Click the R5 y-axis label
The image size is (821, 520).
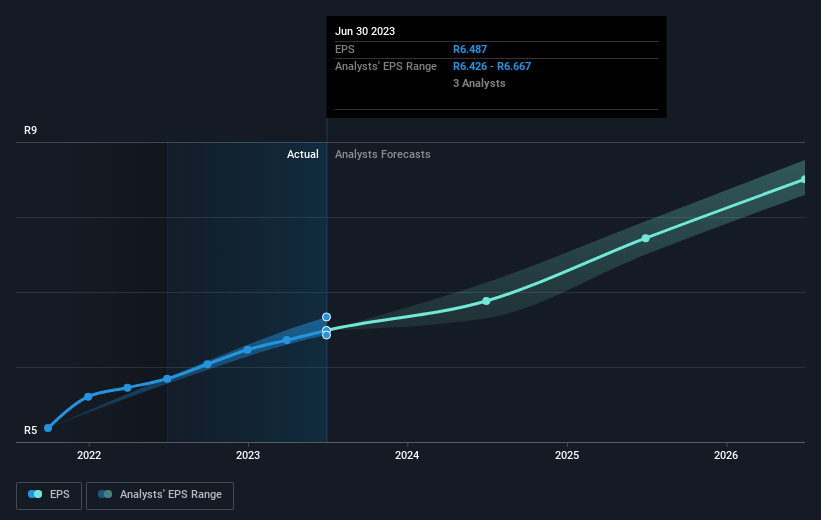point(30,430)
